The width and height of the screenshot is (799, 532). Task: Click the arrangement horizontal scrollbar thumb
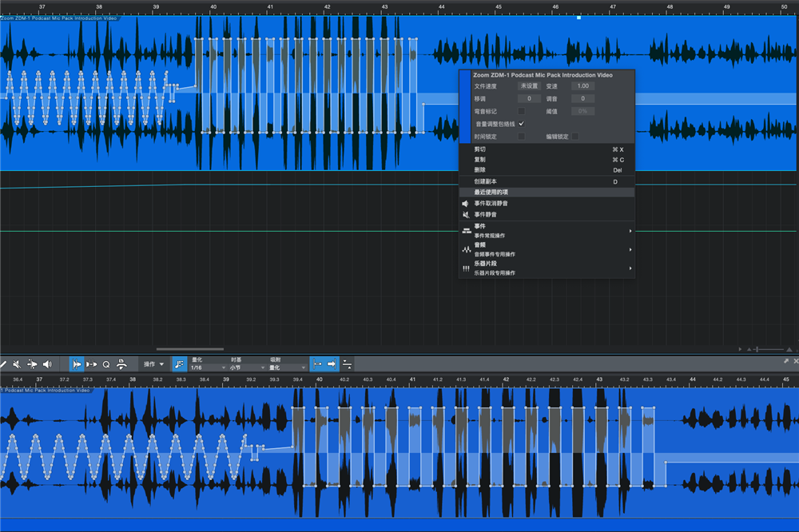(x=190, y=349)
